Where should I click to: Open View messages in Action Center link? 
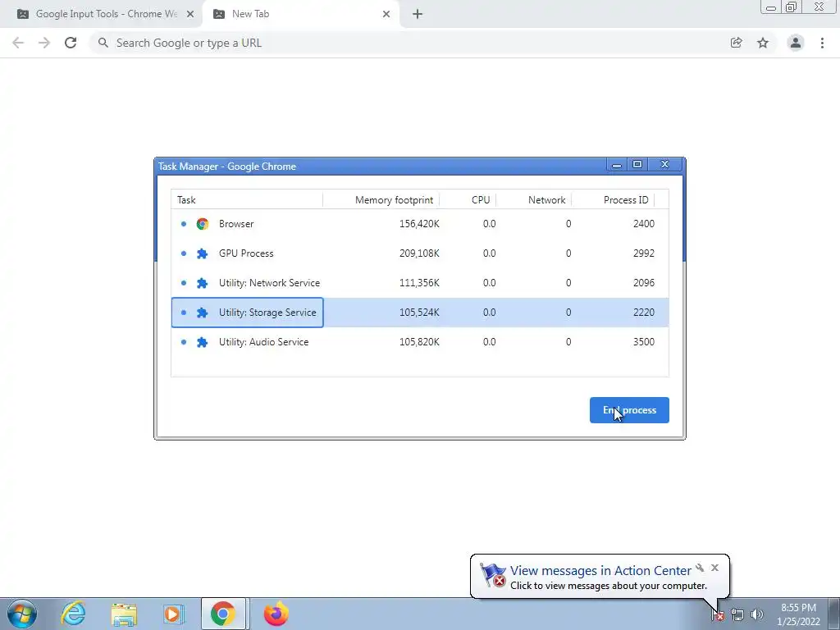(600, 571)
